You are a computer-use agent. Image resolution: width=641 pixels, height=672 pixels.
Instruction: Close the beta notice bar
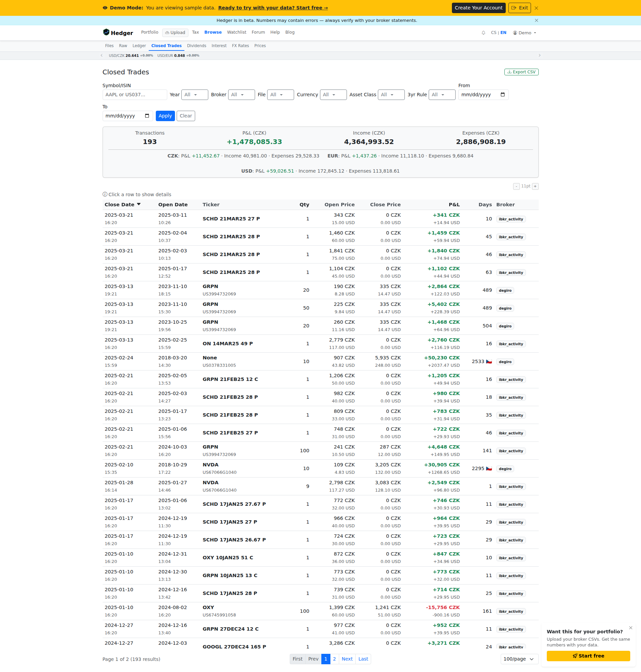536,21
